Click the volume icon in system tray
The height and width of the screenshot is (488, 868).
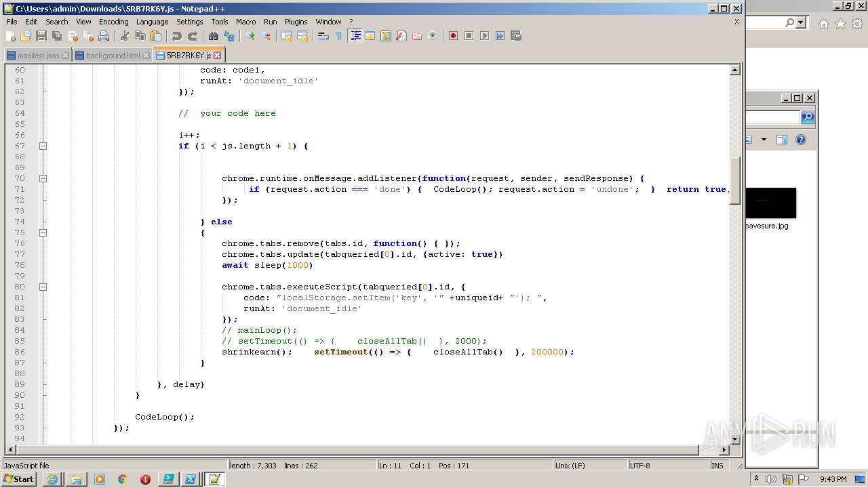(770, 479)
